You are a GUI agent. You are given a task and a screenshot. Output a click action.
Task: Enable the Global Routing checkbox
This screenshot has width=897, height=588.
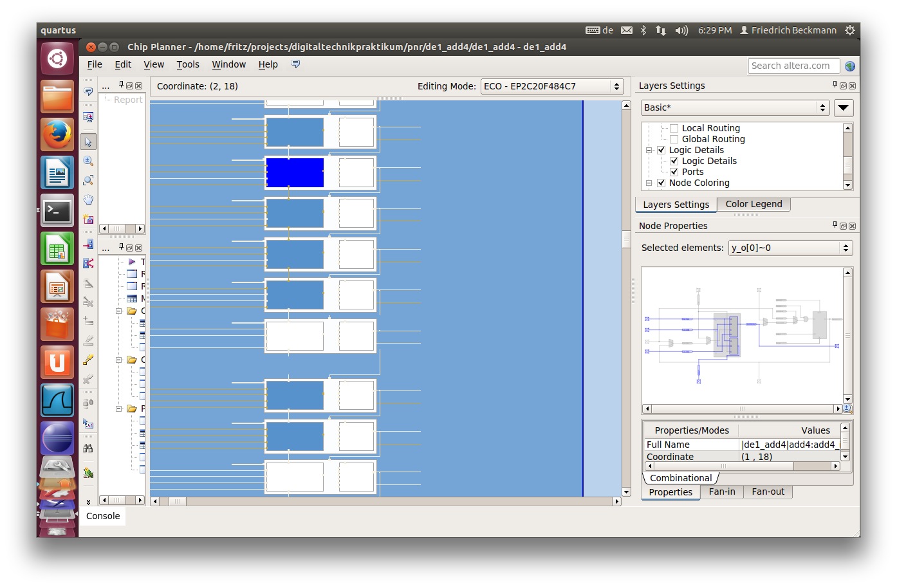click(x=674, y=140)
